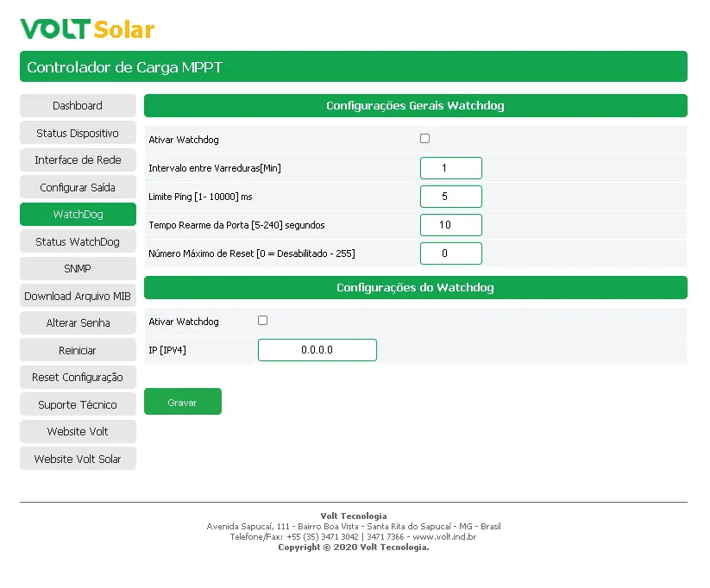
Task: Click the www.volt.ind.br footer text
Action: click(x=444, y=537)
